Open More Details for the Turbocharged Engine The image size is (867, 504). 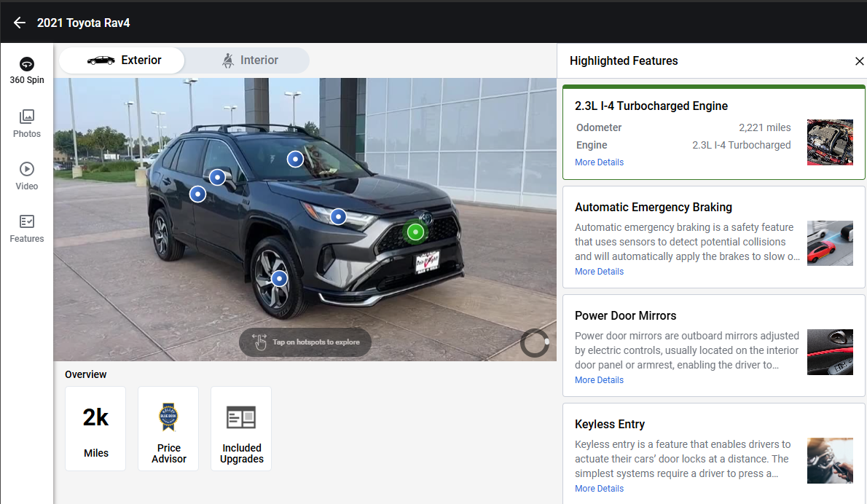point(599,162)
